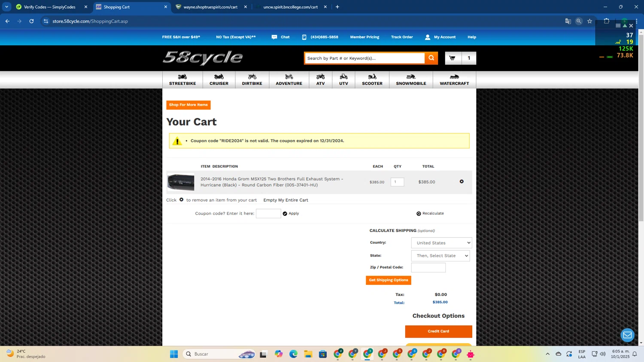
Task: Click the 58cycle logo
Action: point(203,58)
